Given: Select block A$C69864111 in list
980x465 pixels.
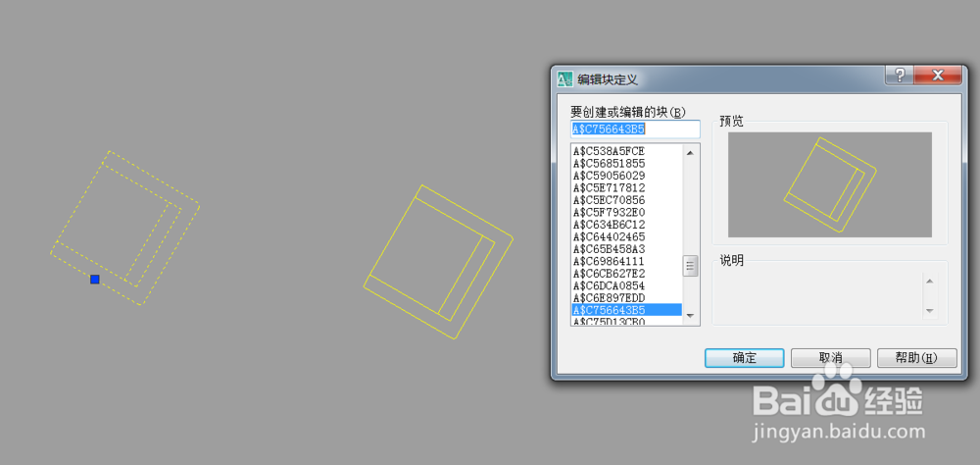Looking at the screenshot, I should (609, 261).
